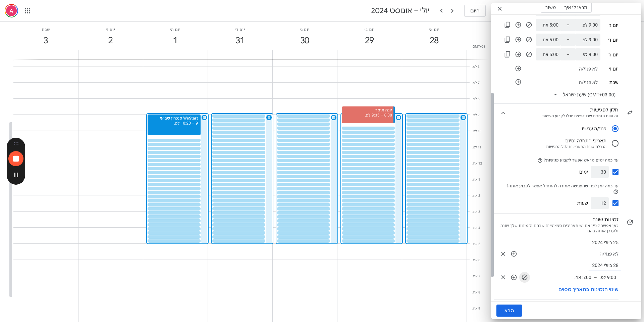Add time period to 28 July 2024

[x=514, y=277]
